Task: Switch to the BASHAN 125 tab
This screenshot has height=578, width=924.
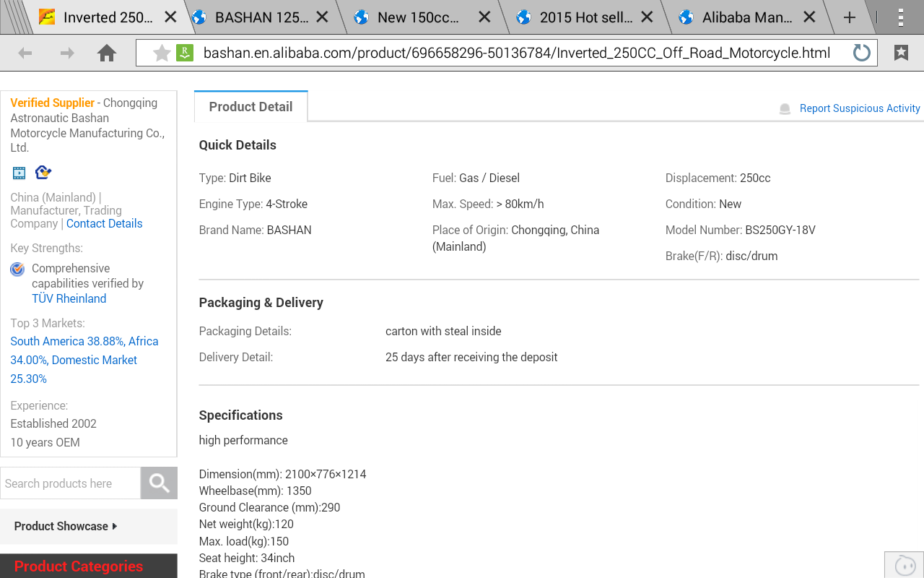Action: click(x=261, y=17)
